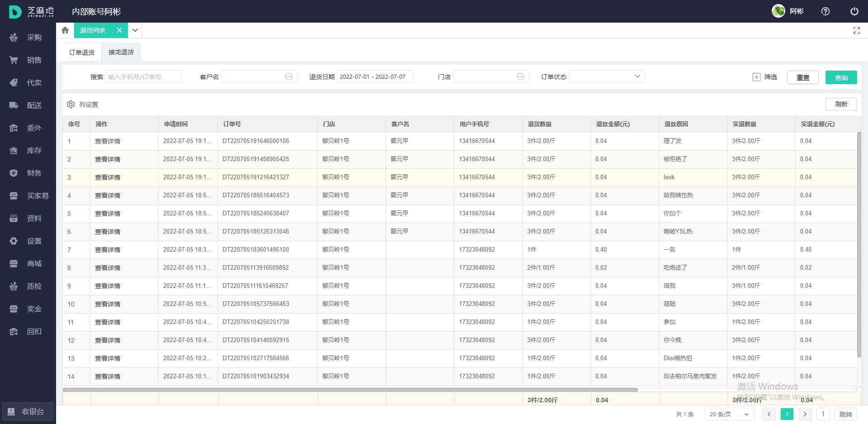The image size is (868, 424).
Task: Click the help question mark icon
Action: (826, 11)
